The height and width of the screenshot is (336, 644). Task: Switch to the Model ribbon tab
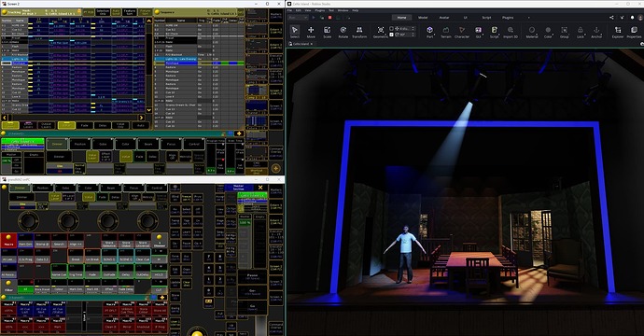click(423, 18)
